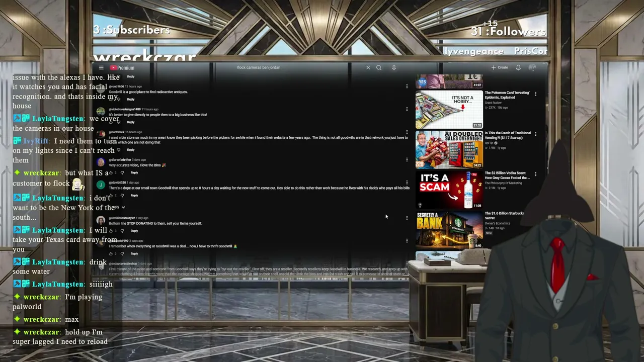
Task: Open more options for @harthfire2's comment
Action: click(x=407, y=132)
